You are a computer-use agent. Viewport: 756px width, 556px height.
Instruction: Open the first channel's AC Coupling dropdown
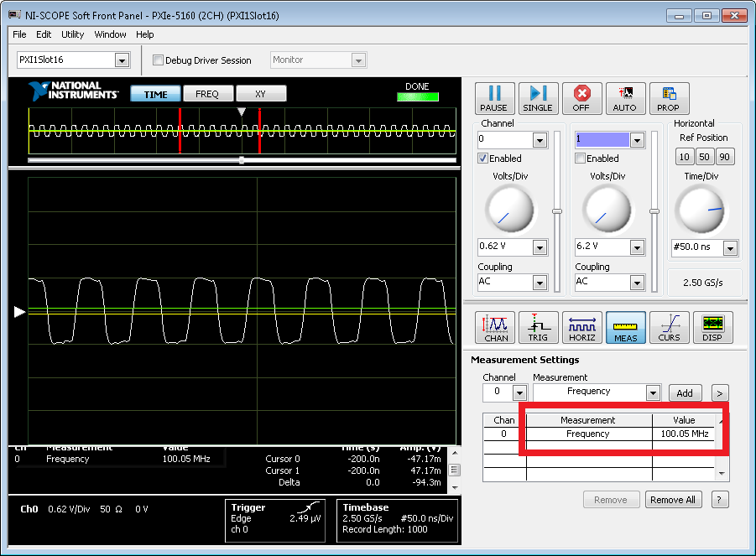[540, 283]
